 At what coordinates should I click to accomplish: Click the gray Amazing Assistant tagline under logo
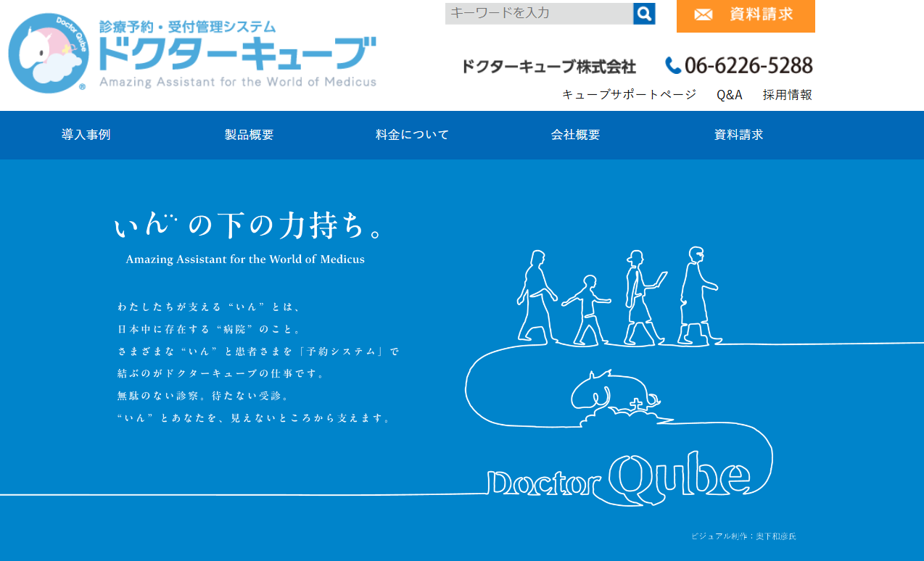[238, 82]
